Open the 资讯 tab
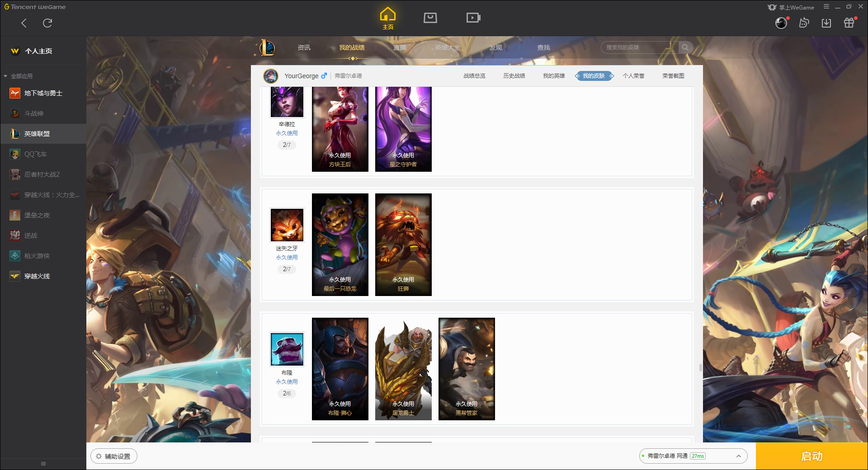 tap(304, 47)
